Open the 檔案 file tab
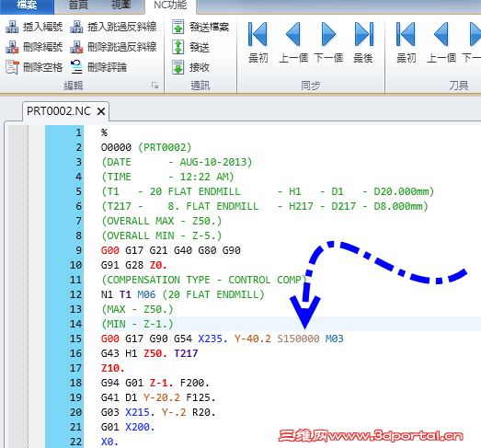This screenshot has width=481, height=448. pos(27,6)
